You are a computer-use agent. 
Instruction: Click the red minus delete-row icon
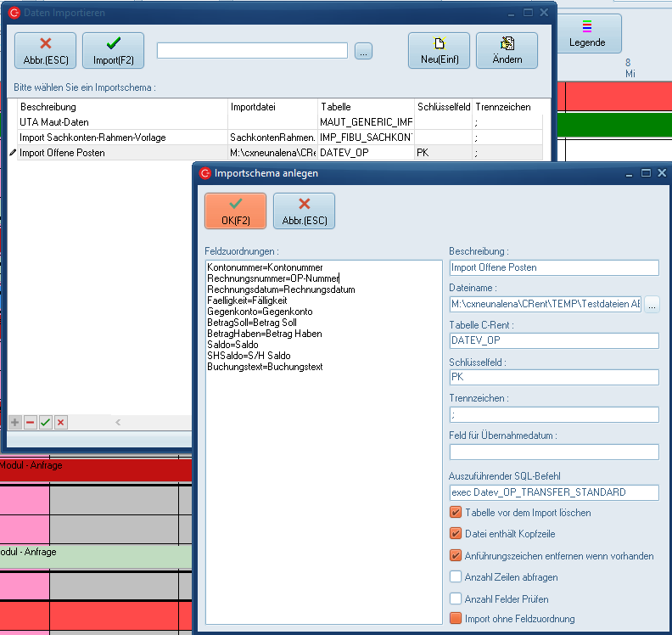pos(31,422)
